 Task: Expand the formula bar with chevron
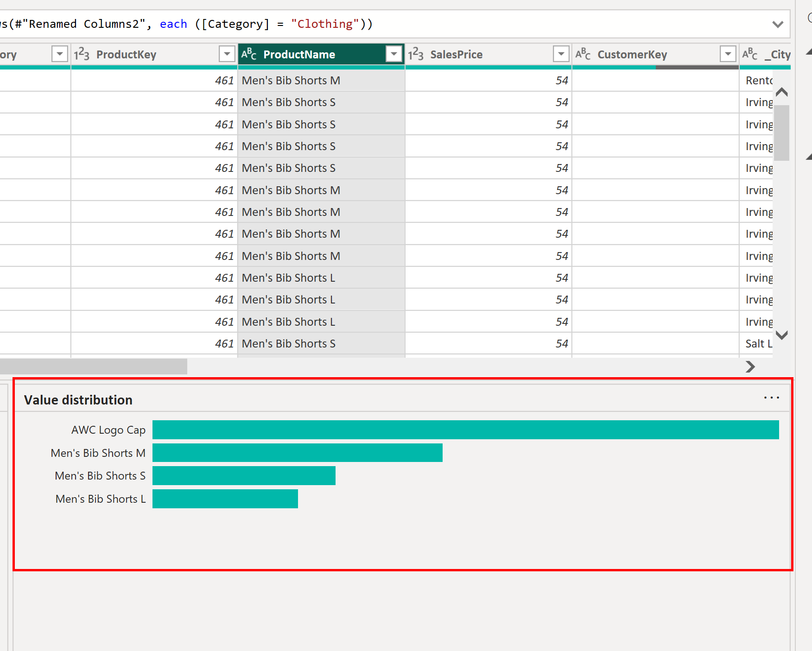coord(778,24)
